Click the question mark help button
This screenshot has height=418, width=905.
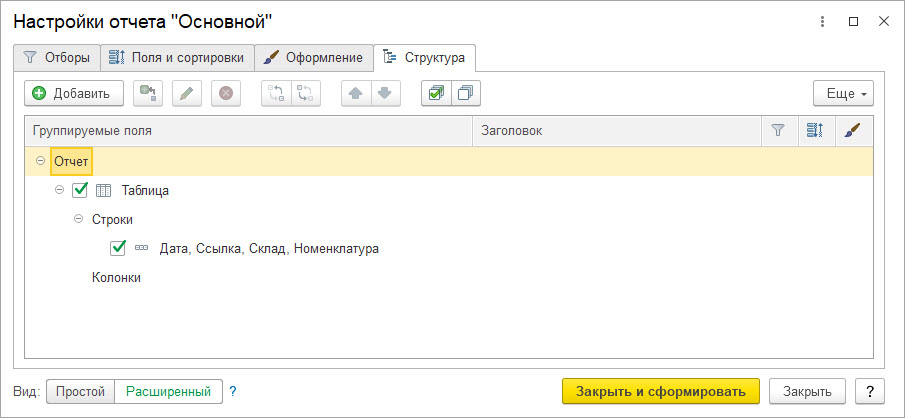point(870,391)
